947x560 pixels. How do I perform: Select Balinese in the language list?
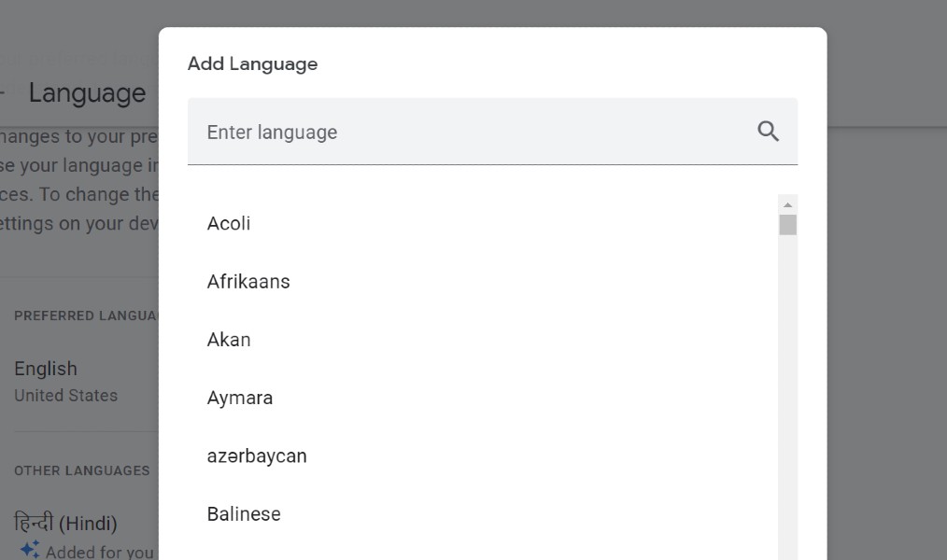(x=244, y=514)
